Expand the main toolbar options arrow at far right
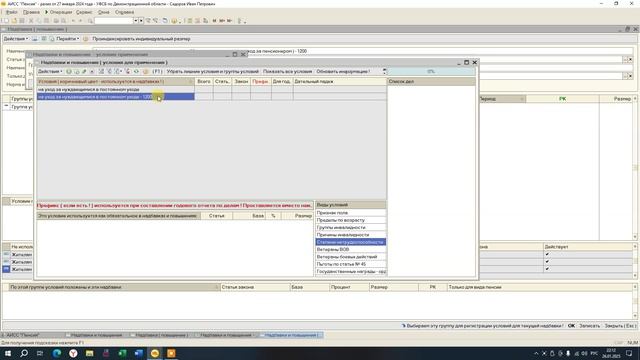 (244, 21)
